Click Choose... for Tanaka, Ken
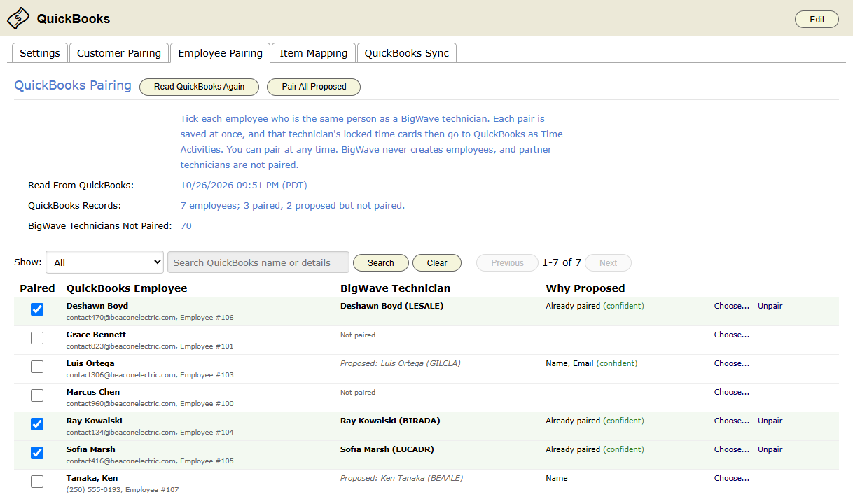This screenshot has width=853, height=504. click(x=731, y=478)
